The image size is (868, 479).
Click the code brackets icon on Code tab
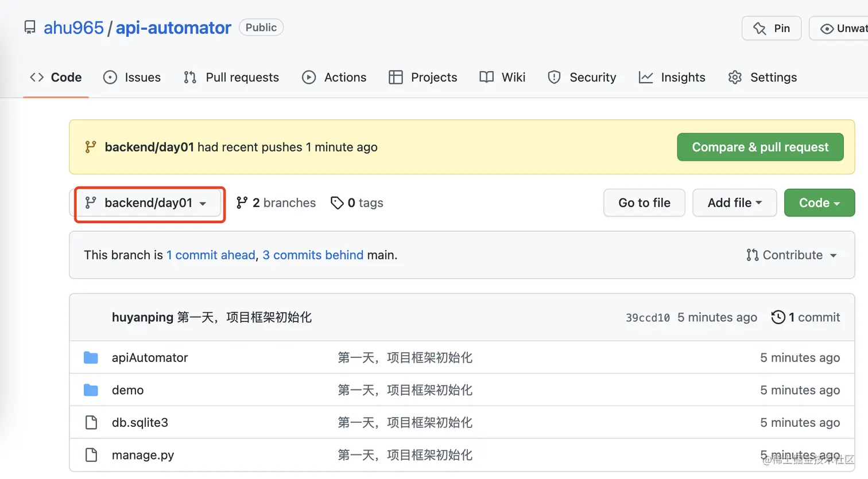[37, 77]
